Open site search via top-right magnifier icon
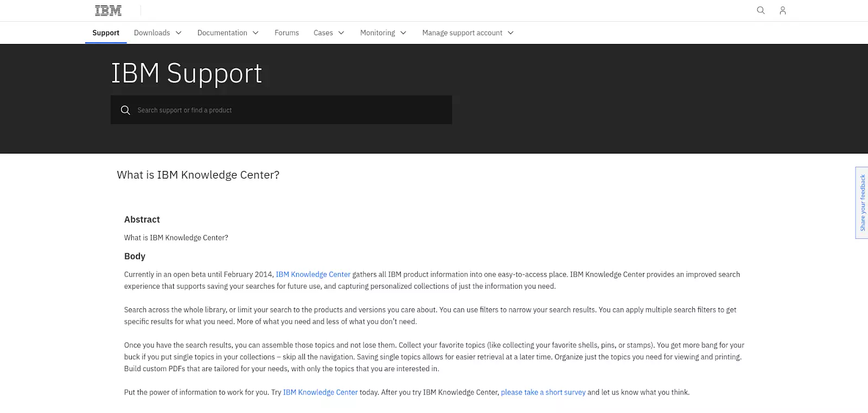Viewport: 868px width, 413px height. tap(761, 10)
